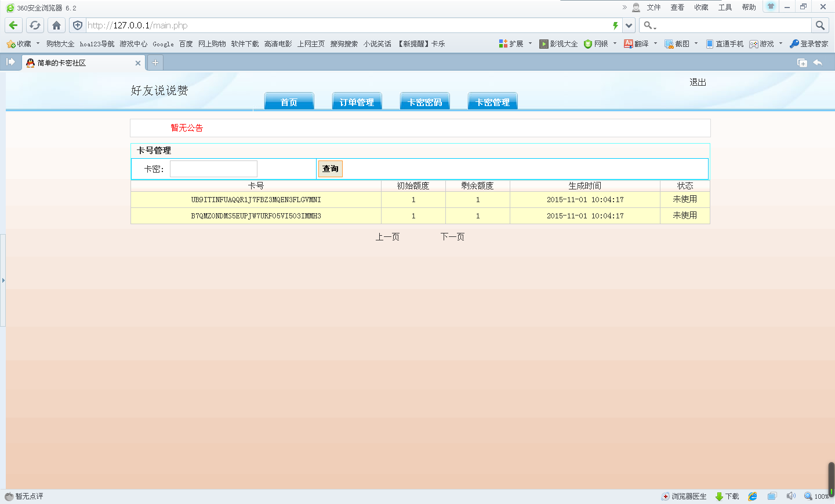
Task: Toggle the sound speaker icon in status bar
Action: [x=791, y=496]
